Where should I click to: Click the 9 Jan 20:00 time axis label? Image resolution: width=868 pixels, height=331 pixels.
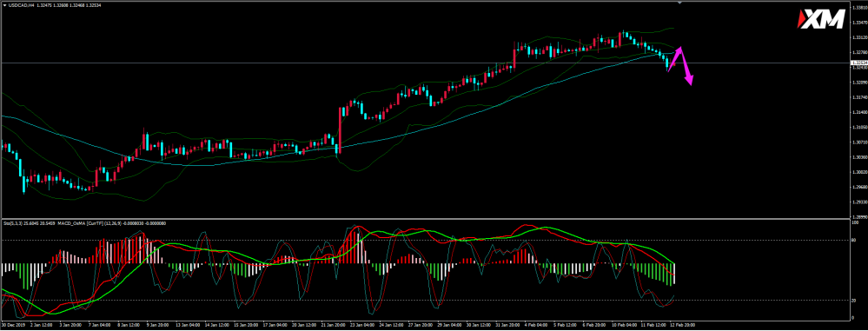coord(158,324)
